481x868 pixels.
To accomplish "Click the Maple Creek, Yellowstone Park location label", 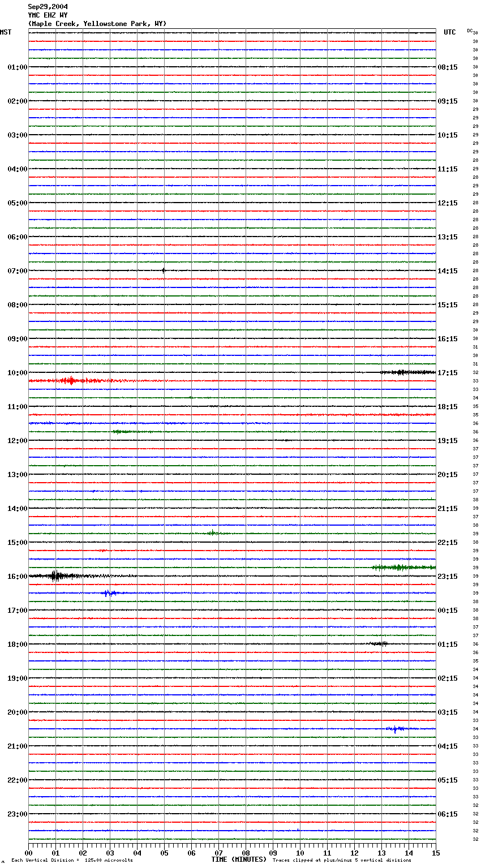I will click(97, 24).
